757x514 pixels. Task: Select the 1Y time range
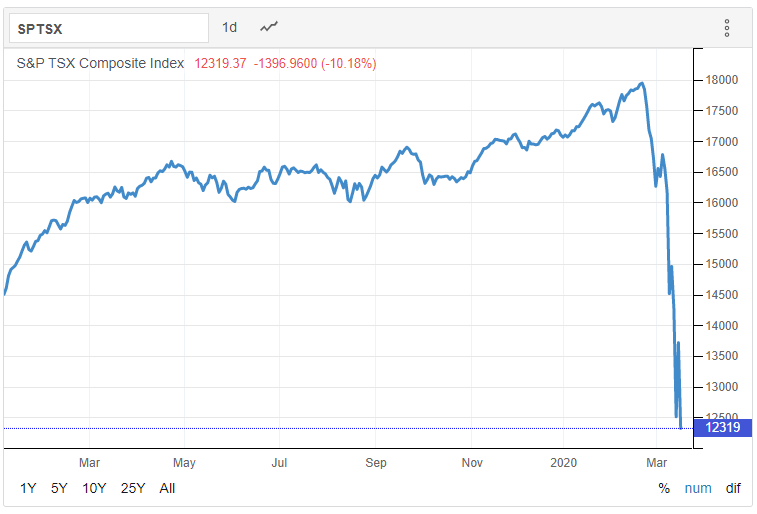pos(28,488)
